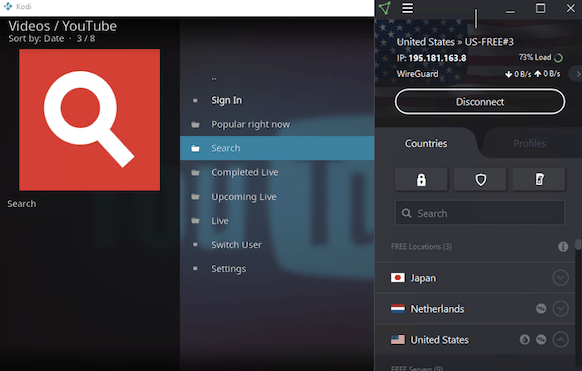Maximize the ProtonVPN window
This screenshot has height=371, width=582.
[x=540, y=8]
